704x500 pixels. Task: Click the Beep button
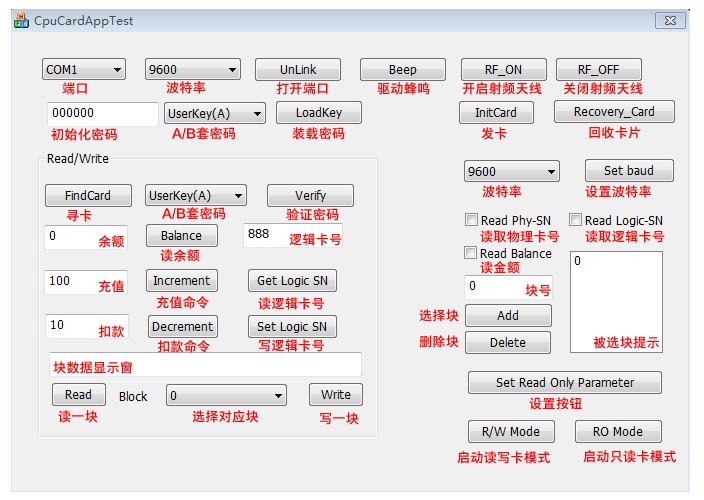pyautogui.click(x=403, y=70)
